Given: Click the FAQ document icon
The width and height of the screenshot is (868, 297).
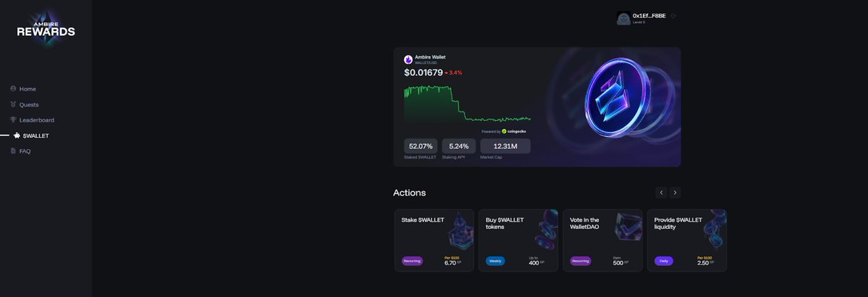Looking at the screenshot, I should pyautogui.click(x=13, y=151).
